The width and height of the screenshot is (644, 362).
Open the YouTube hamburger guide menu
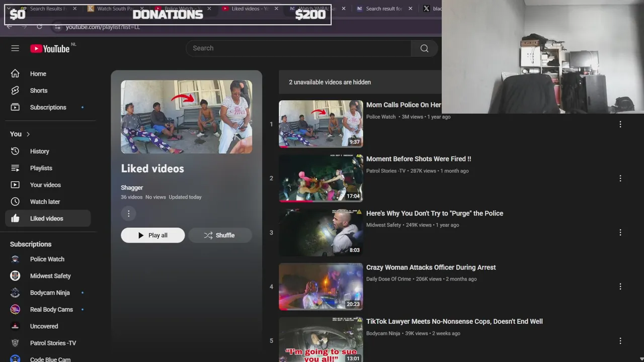15,48
